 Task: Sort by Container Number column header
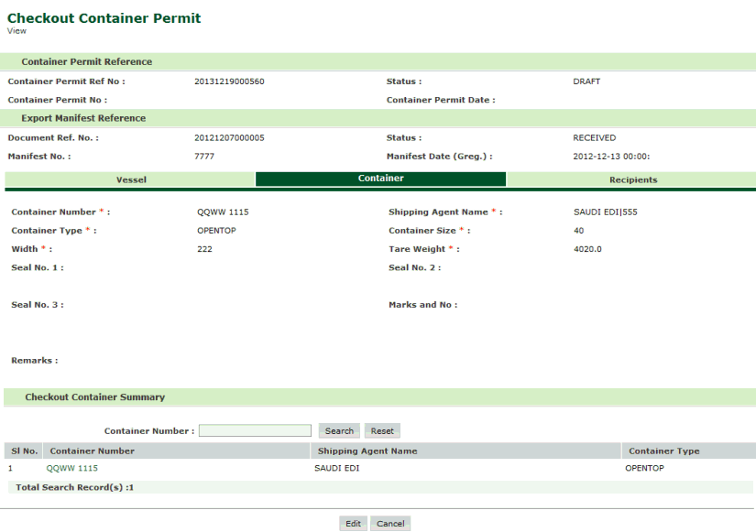[x=93, y=451]
